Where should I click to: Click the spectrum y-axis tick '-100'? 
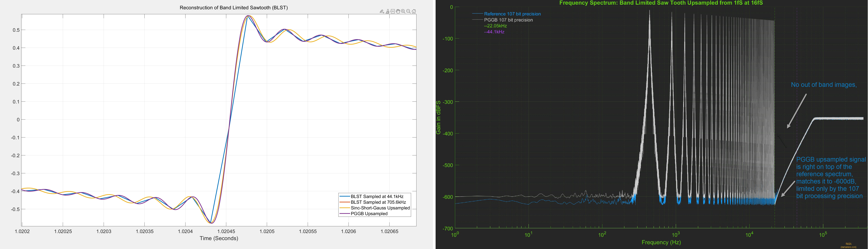pyautogui.click(x=448, y=39)
